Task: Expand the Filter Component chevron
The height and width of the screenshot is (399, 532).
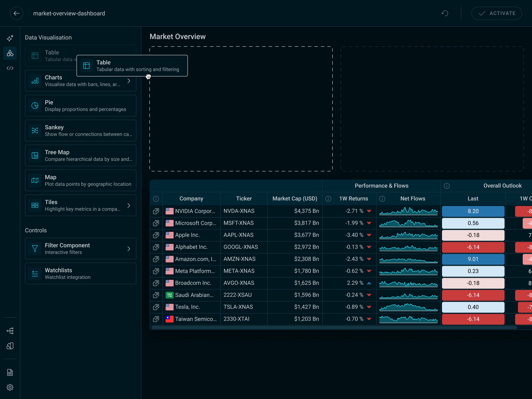Action: coord(129,249)
